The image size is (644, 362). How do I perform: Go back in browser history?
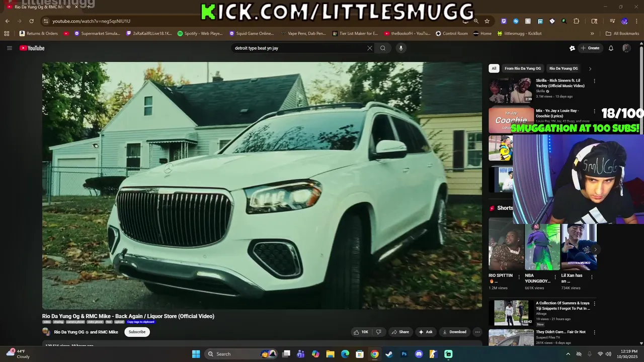[x=7, y=21]
